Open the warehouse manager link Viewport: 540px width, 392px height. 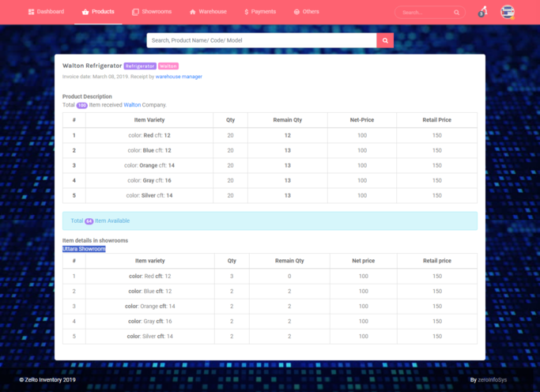pyautogui.click(x=179, y=77)
